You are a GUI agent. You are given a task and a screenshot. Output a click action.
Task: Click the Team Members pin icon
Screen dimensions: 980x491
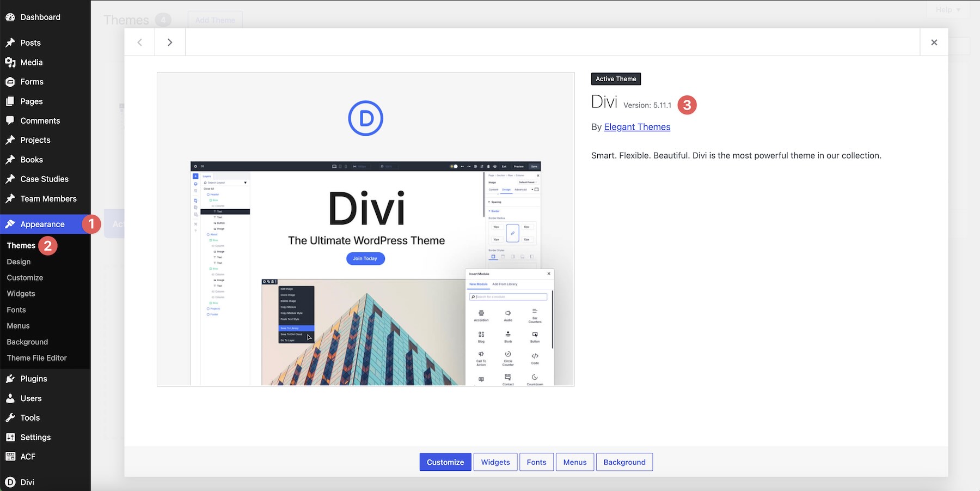10,198
